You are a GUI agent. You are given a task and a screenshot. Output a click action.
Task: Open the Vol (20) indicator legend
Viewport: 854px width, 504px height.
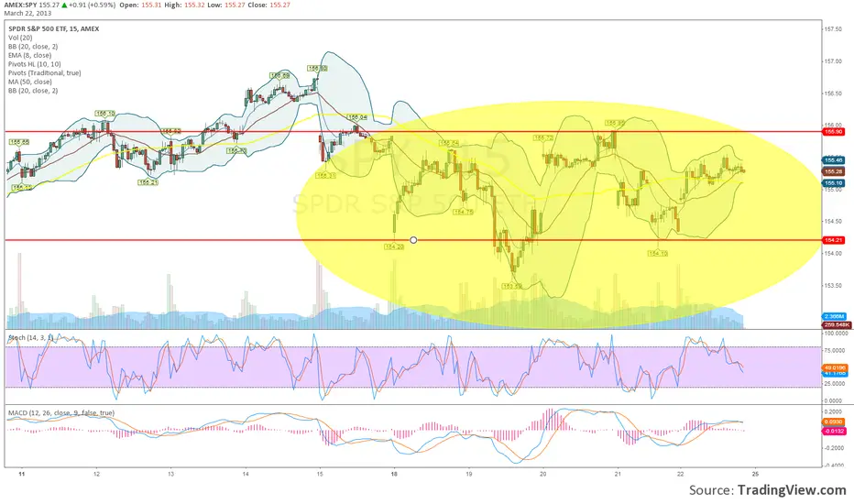pyautogui.click(x=20, y=38)
